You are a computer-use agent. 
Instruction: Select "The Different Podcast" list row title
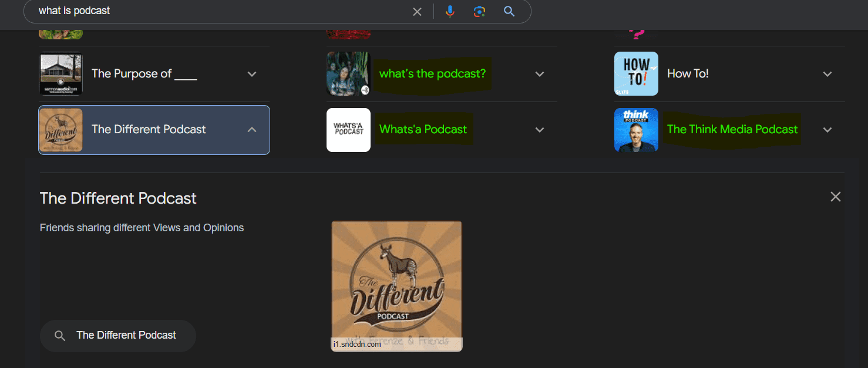[x=149, y=130]
